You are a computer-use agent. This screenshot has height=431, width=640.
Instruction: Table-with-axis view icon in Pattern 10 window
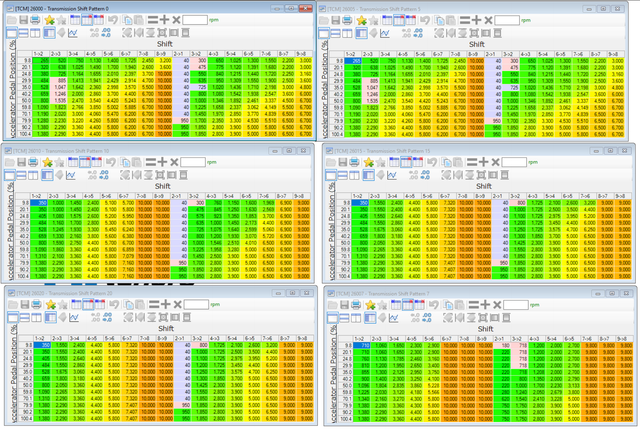[x=47, y=175]
